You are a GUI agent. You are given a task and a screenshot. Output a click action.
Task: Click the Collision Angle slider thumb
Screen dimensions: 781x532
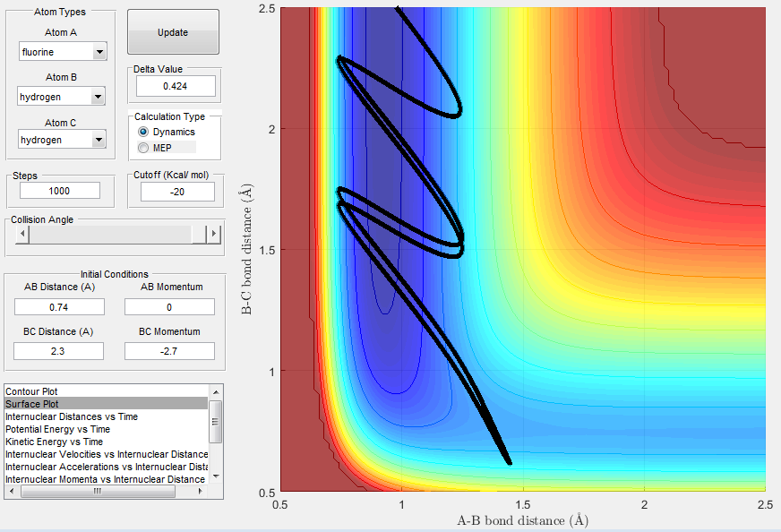click(x=199, y=234)
